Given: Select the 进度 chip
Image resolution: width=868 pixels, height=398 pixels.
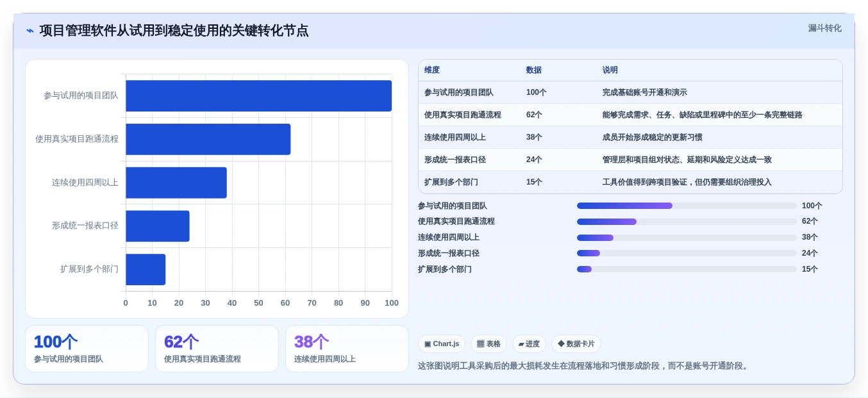Looking at the screenshot, I should click(x=529, y=344).
